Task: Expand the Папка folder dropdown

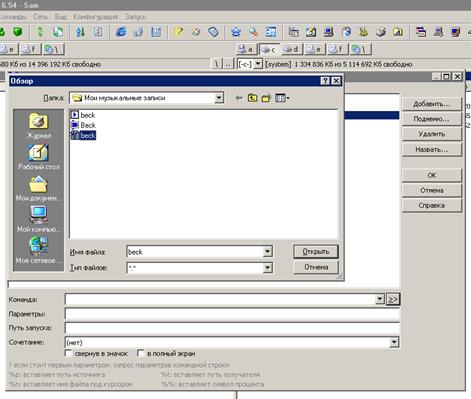Action: (x=219, y=98)
